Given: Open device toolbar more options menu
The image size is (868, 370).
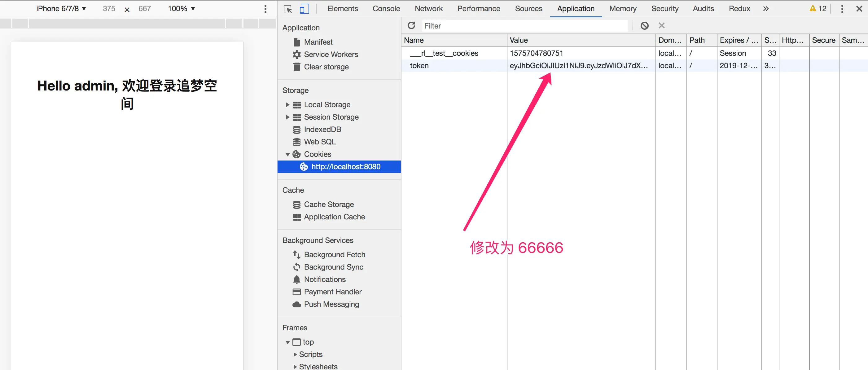Looking at the screenshot, I should [265, 9].
